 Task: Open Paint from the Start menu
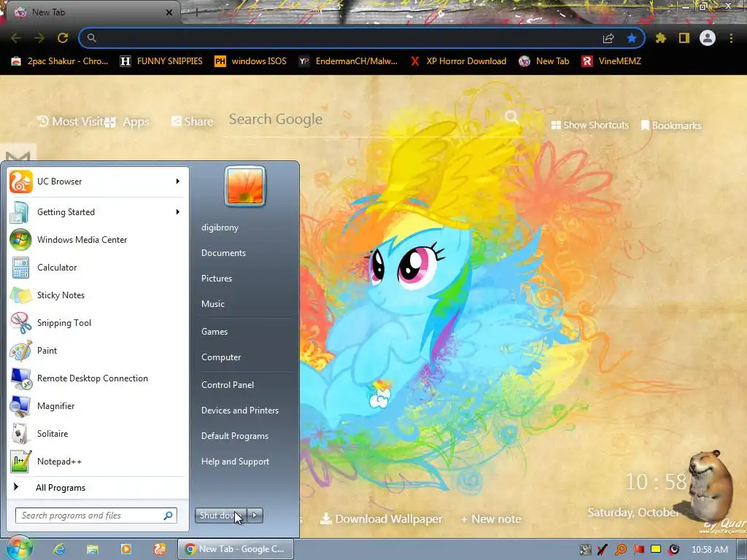pos(98,351)
